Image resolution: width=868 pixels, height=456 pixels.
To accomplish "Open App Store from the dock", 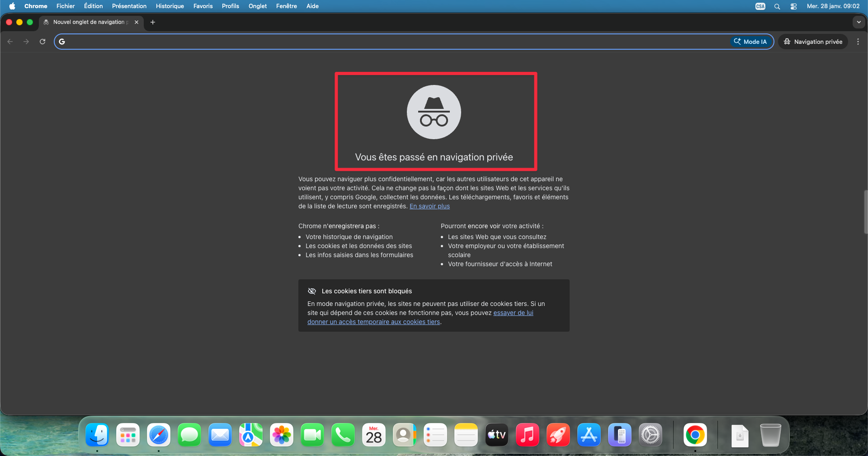I will [x=589, y=435].
